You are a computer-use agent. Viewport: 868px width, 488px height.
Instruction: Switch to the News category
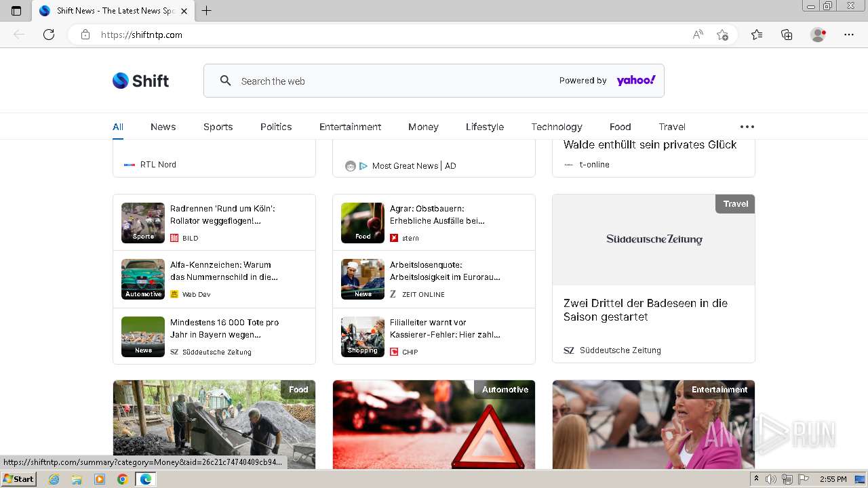[163, 127]
